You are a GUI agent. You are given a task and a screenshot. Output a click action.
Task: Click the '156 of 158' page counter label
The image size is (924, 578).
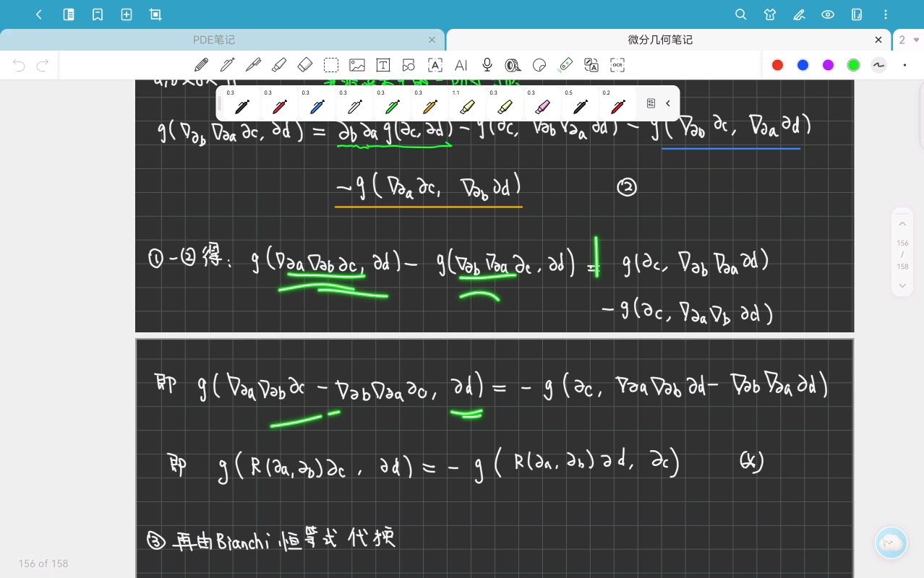tap(43, 564)
